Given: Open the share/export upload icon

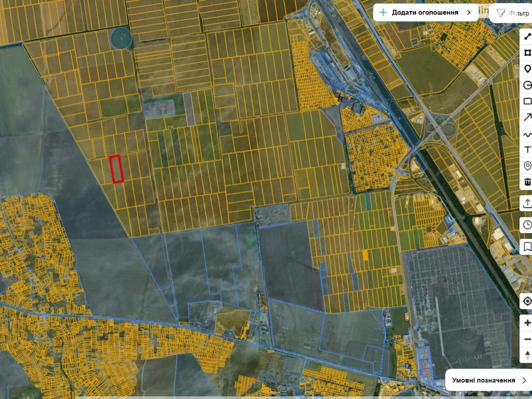Looking at the screenshot, I should pyautogui.click(x=527, y=203).
